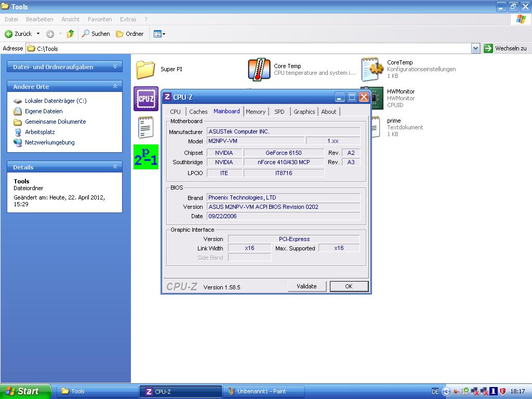Switch to the CPU tab
This screenshot has height=399, width=532.
tap(176, 112)
